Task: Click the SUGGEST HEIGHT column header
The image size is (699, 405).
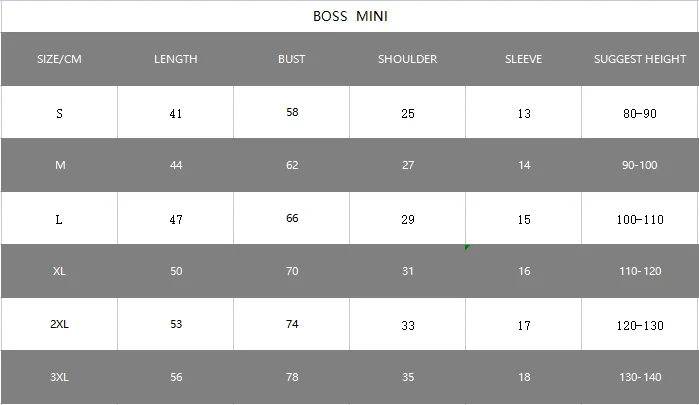Action: [640, 59]
